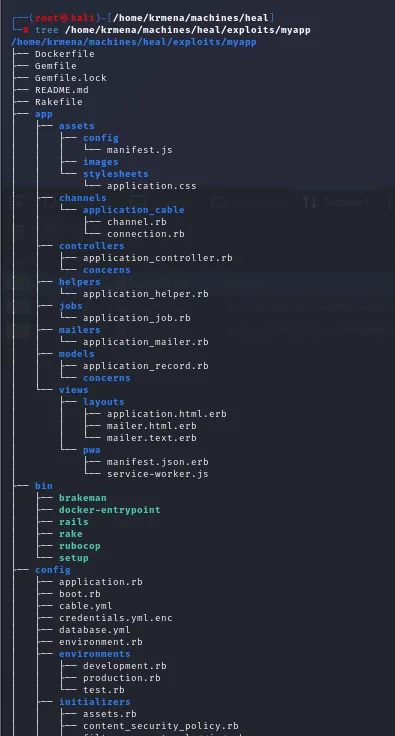Select the 'layouts' directory name
Viewport: 395px width, 736px height.
(104, 402)
